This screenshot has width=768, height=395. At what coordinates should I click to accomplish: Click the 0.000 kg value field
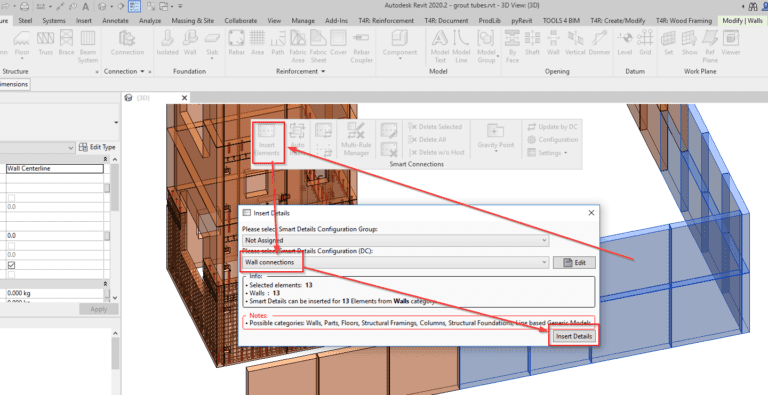[54, 293]
